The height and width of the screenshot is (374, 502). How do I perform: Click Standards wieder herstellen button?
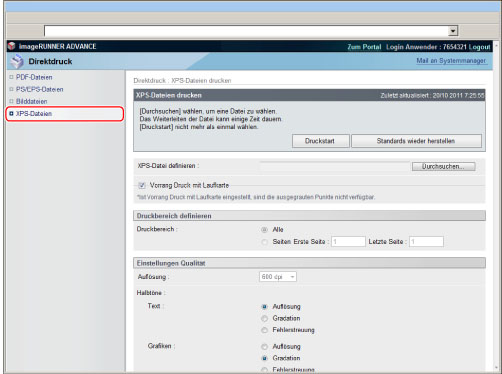click(416, 141)
